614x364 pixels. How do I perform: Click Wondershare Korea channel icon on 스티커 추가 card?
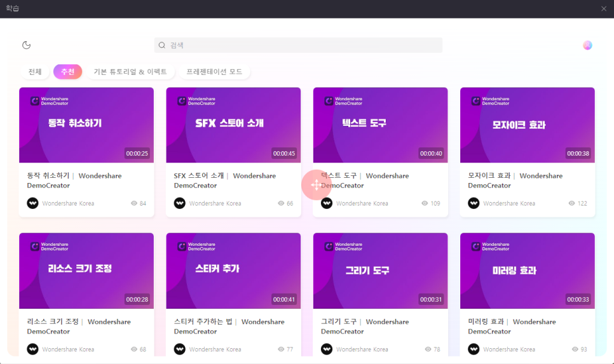pyautogui.click(x=180, y=349)
